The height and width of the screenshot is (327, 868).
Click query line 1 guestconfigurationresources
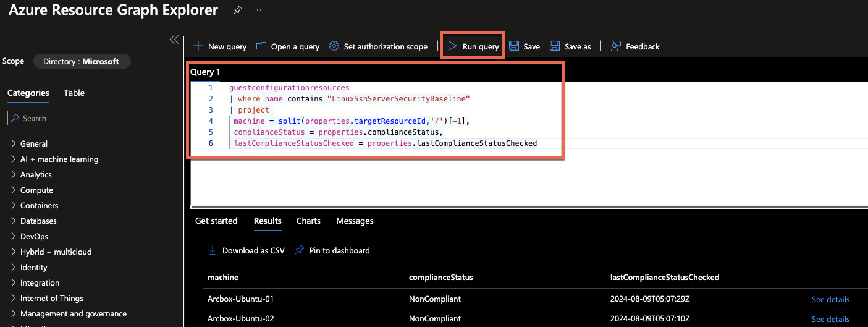289,88
